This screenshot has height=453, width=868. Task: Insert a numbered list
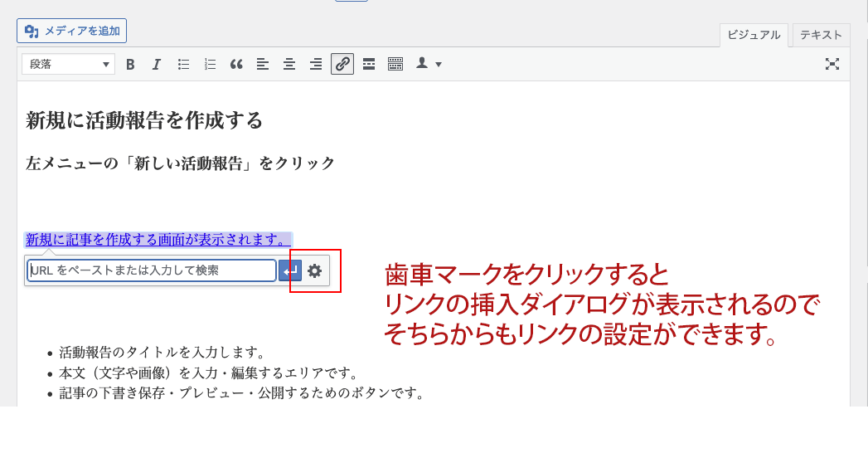(210, 64)
